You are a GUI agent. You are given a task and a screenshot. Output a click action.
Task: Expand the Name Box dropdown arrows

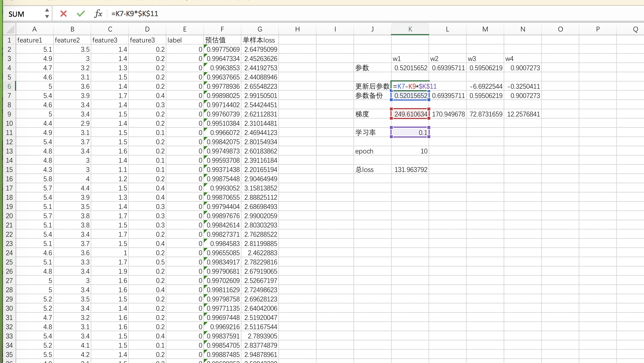tap(47, 14)
